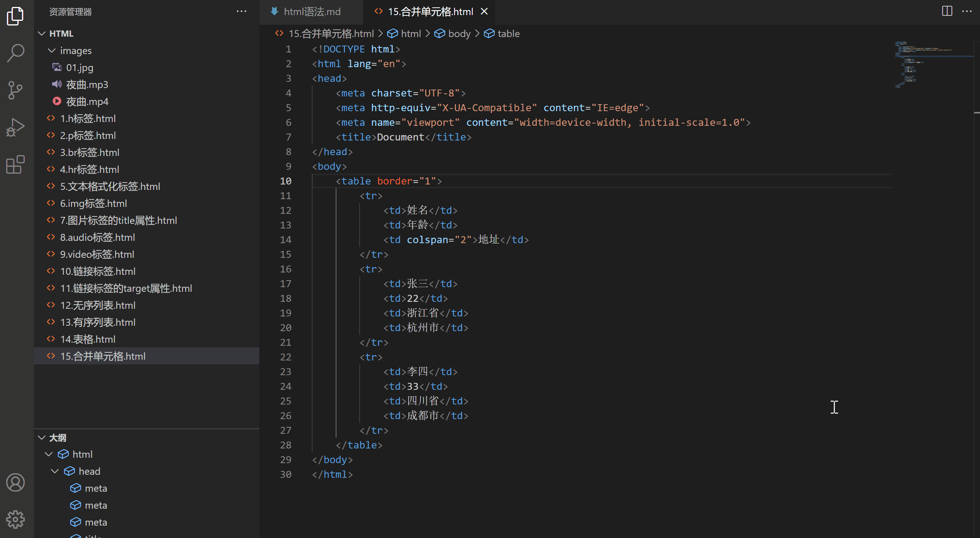Image resolution: width=980 pixels, height=538 pixels.
Task: Click the three-dot menu in Explorer panel
Action: [241, 11]
